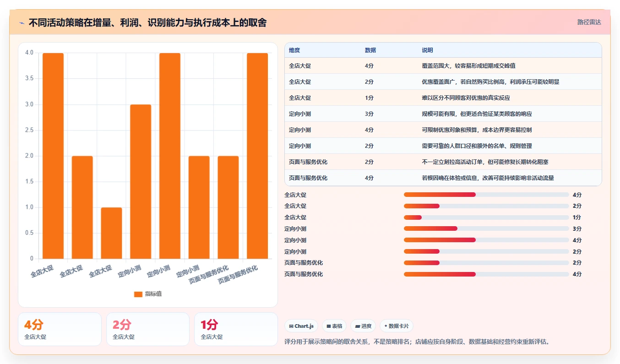Click the orange 指标值 legend color box

point(138,294)
